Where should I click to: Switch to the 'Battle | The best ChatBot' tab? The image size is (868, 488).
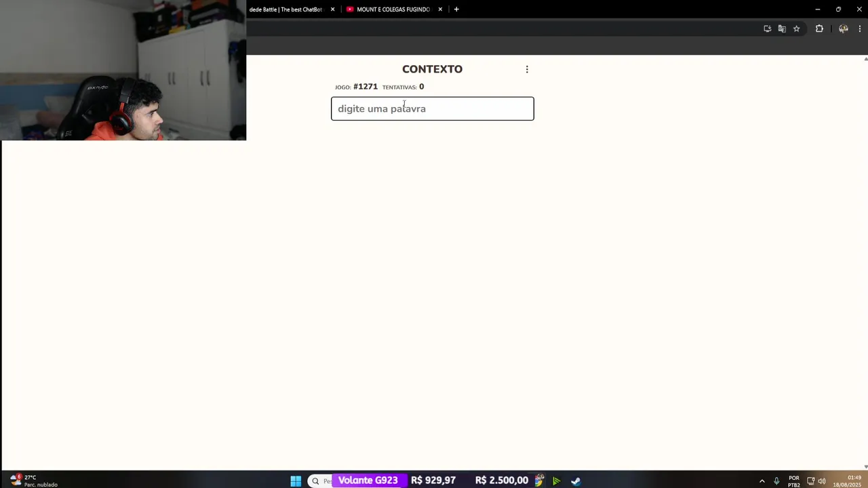point(286,9)
